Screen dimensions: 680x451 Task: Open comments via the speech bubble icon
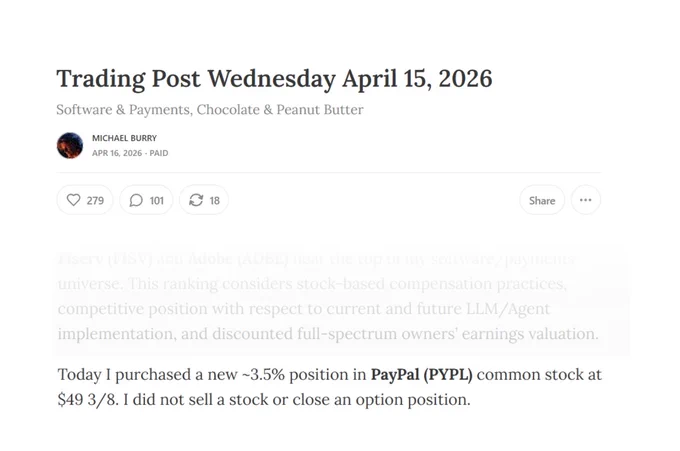click(136, 200)
